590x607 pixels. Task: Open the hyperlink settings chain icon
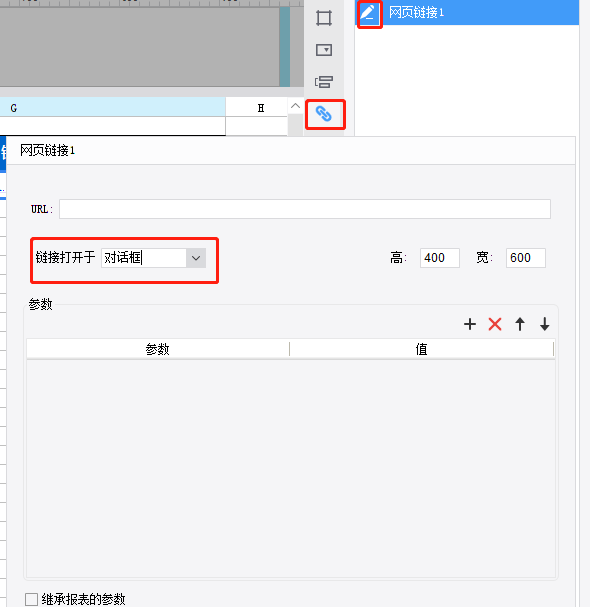324,114
